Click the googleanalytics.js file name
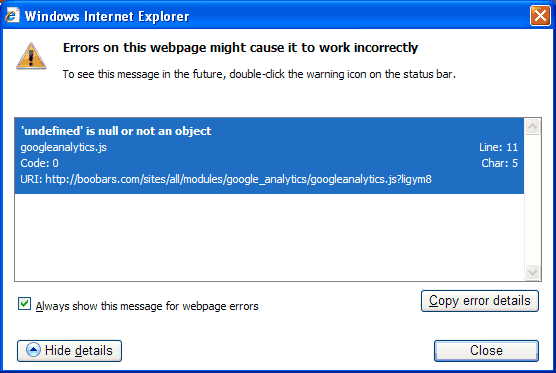Viewport: 556px width, 373px height. [x=63, y=147]
